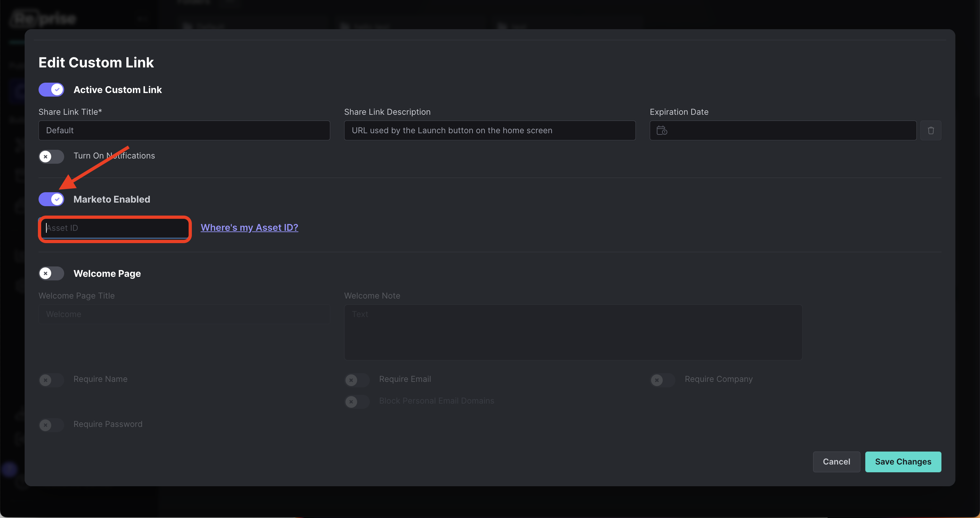Click the Welcome Note text area

click(573, 332)
